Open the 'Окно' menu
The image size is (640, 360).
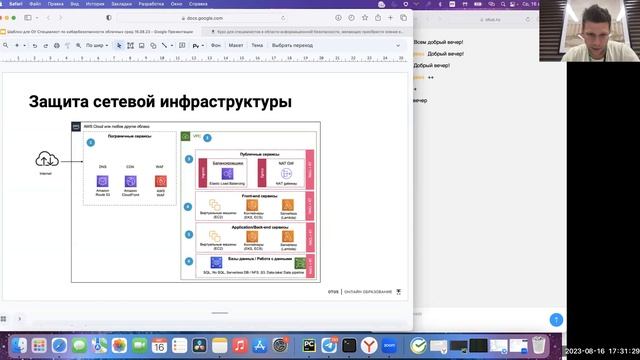pyautogui.click(x=176, y=4)
